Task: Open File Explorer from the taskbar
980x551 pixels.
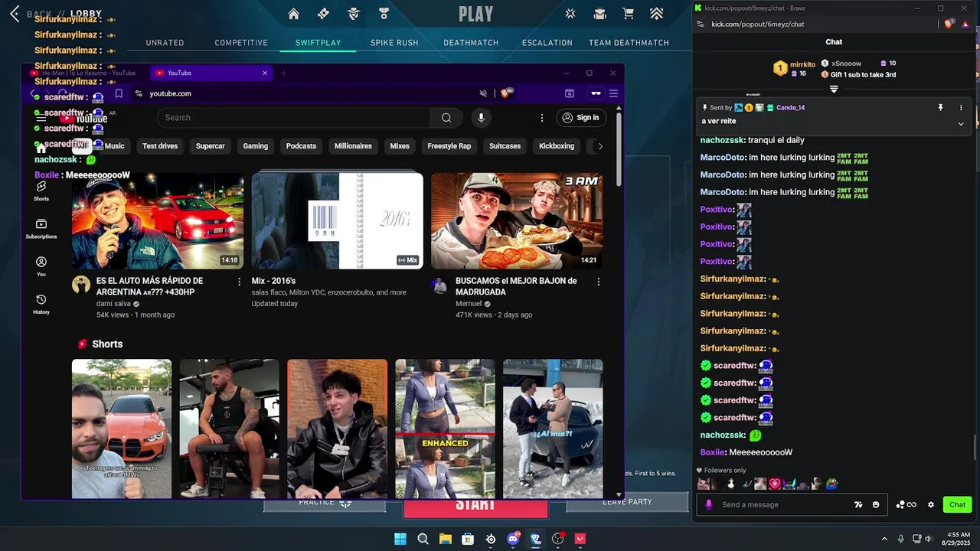Action: (445, 539)
